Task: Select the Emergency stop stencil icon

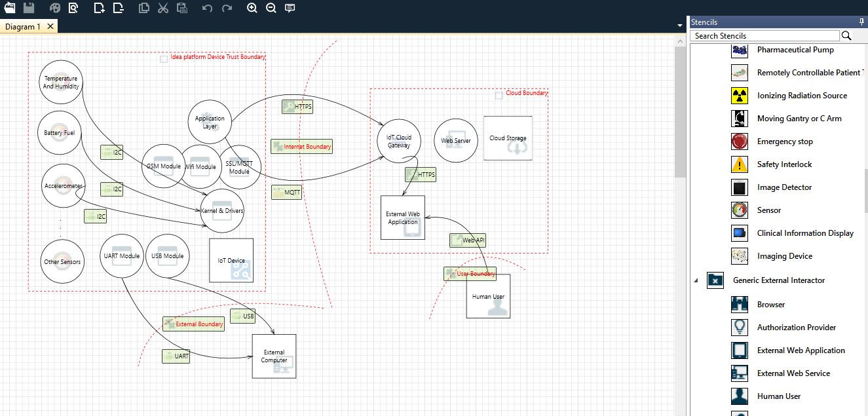Action: click(x=740, y=142)
